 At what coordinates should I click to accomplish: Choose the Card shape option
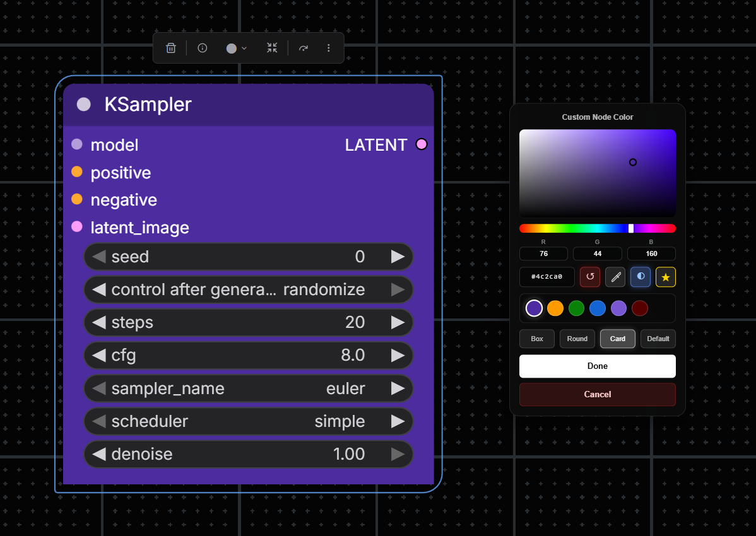pyautogui.click(x=618, y=339)
